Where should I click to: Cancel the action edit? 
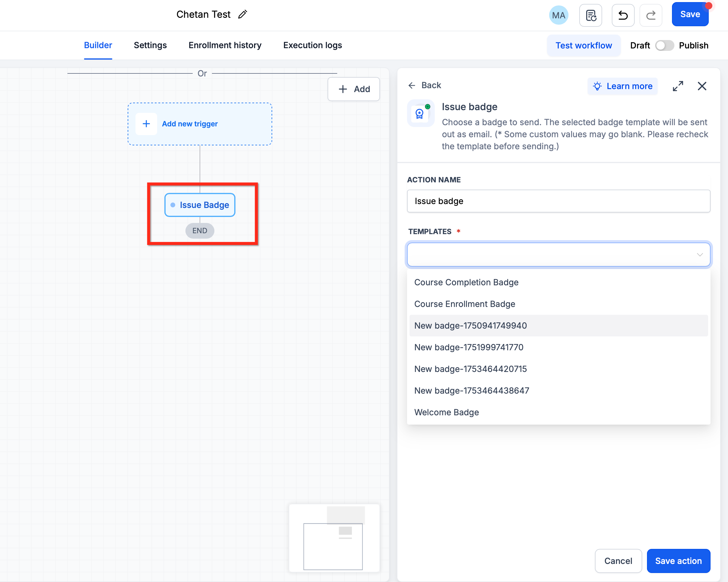click(x=618, y=561)
